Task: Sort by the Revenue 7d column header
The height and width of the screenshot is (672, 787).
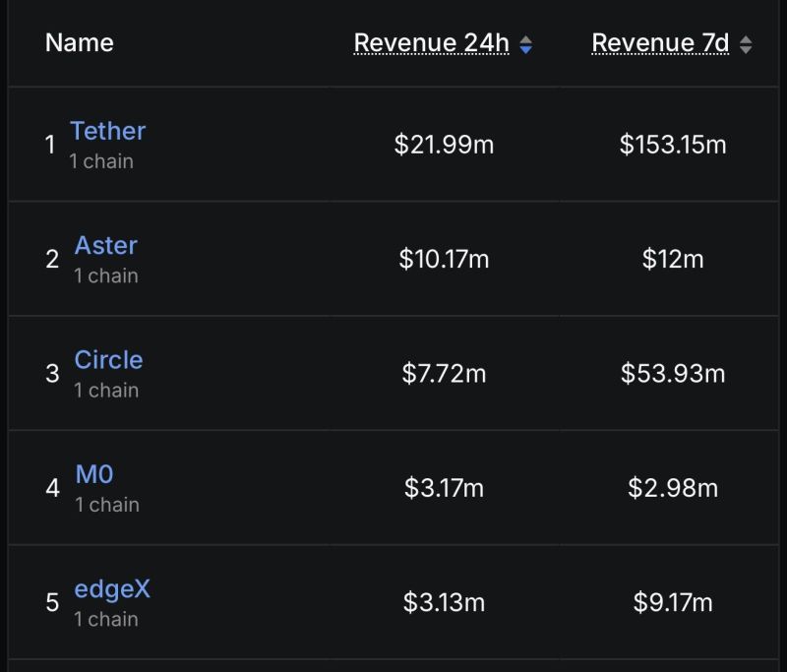Action: [660, 42]
